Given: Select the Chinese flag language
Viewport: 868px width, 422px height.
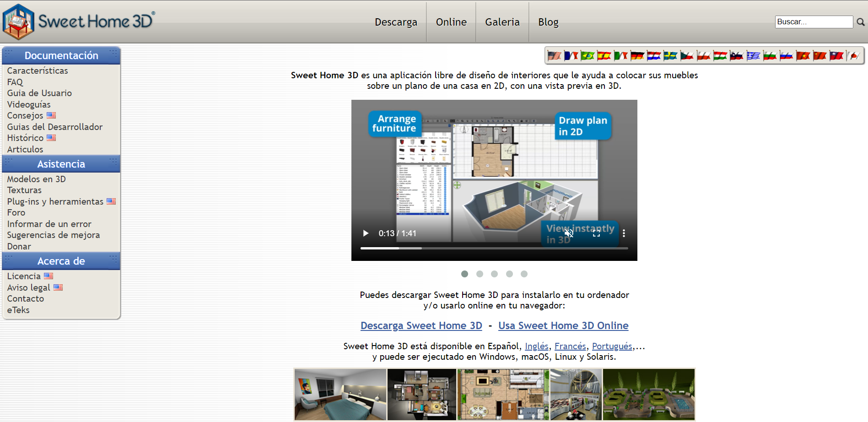Looking at the screenshot, I should [x=819, y=56].
